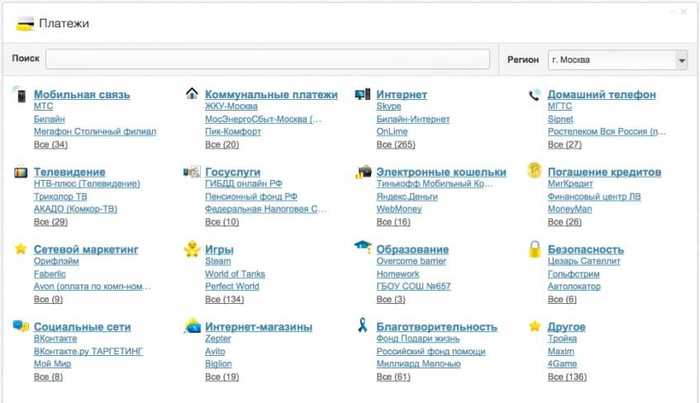The width and height of the screenshot is (700, 403).
Task: Select the Триколор ТВ link
Action: tap(60, 196)
